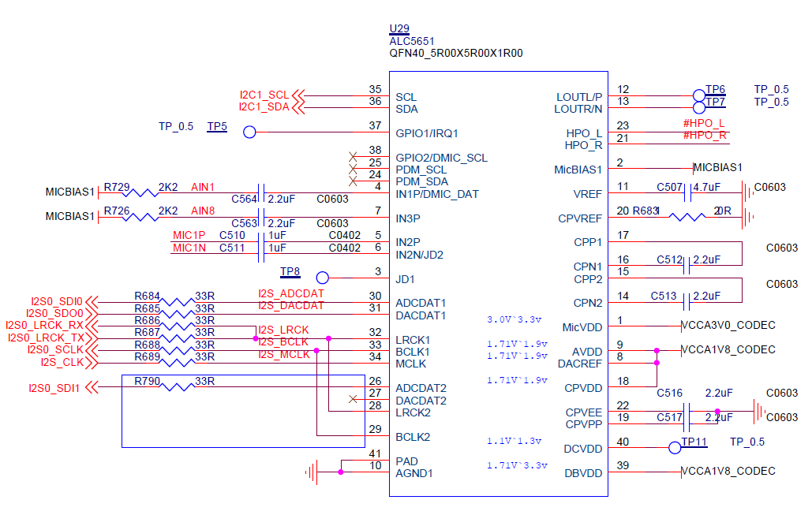Click resistor R790 zigzag symbol
812x526 pixels.
tap(177, 386)
